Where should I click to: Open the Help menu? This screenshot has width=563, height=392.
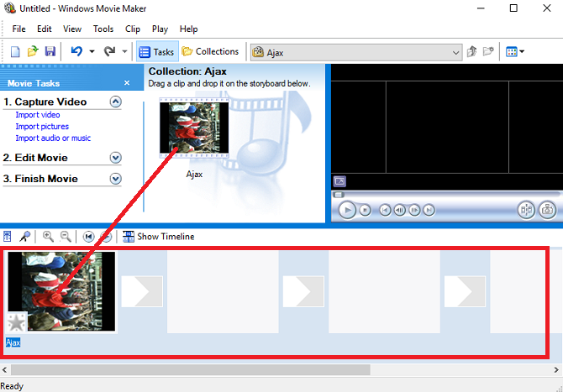pyautogui.click(x=188, y=29)
